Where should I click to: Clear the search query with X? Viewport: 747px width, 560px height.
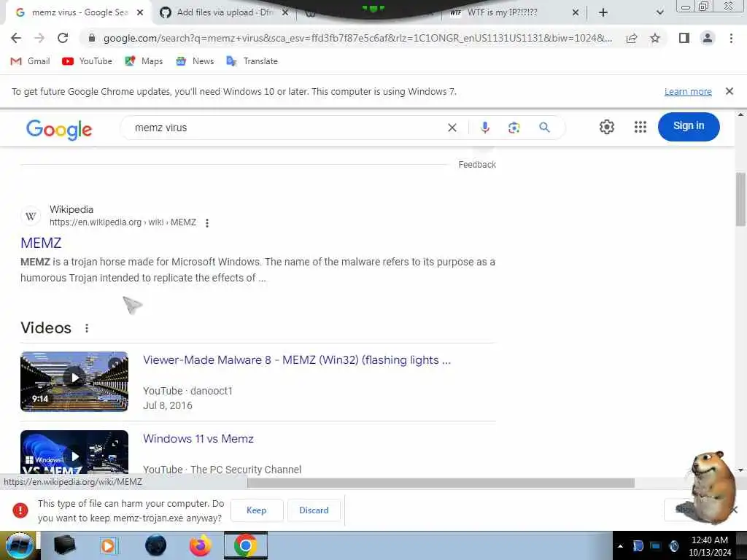(452, 128)
